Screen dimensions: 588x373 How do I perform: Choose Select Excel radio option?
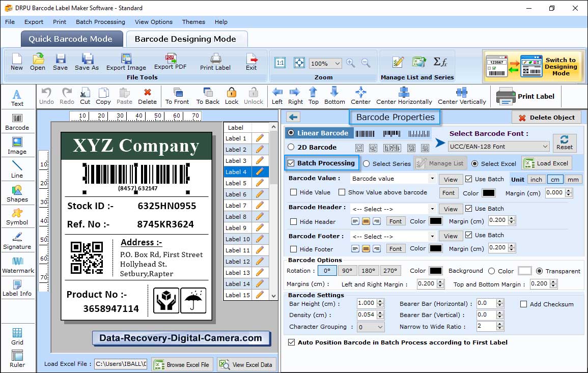point(475,164)
